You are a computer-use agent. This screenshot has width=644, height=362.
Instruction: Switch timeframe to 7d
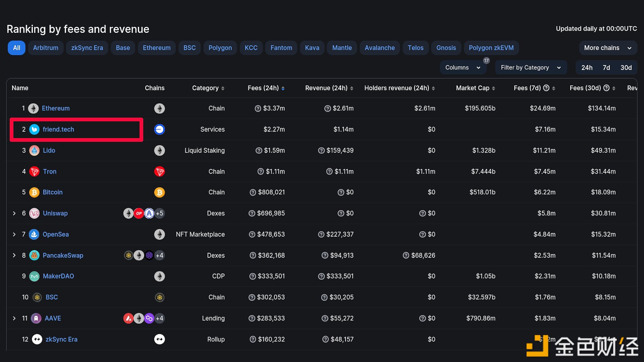(606, 68)
